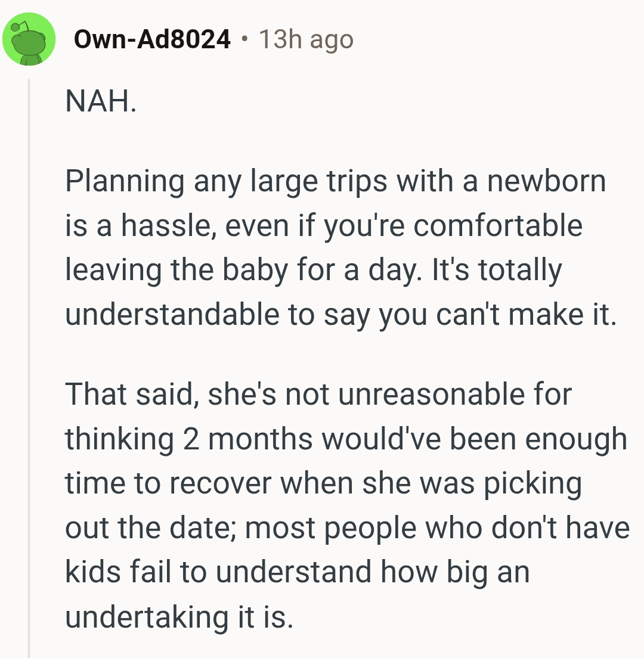Click the line starting "Planning any large trips"
Image resolution: width=644 pixels, height=658 pixels.
(x=335, y=181)
